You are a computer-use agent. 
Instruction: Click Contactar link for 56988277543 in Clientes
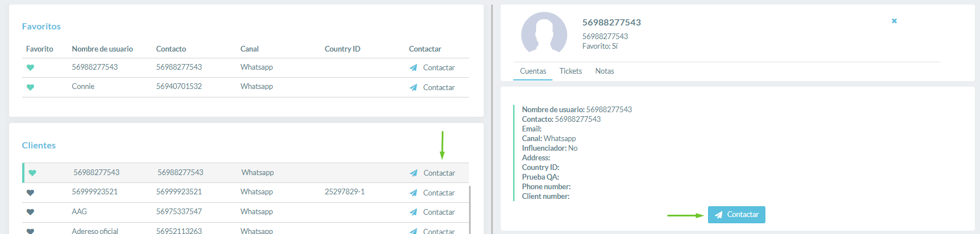coord(439,173)
